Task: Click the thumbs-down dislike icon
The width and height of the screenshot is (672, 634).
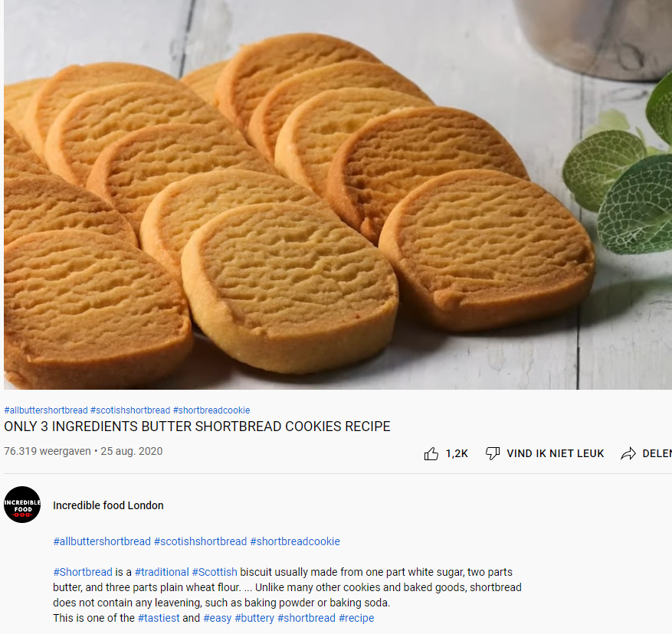Action: pyautogui.click(x=493, y=453)
